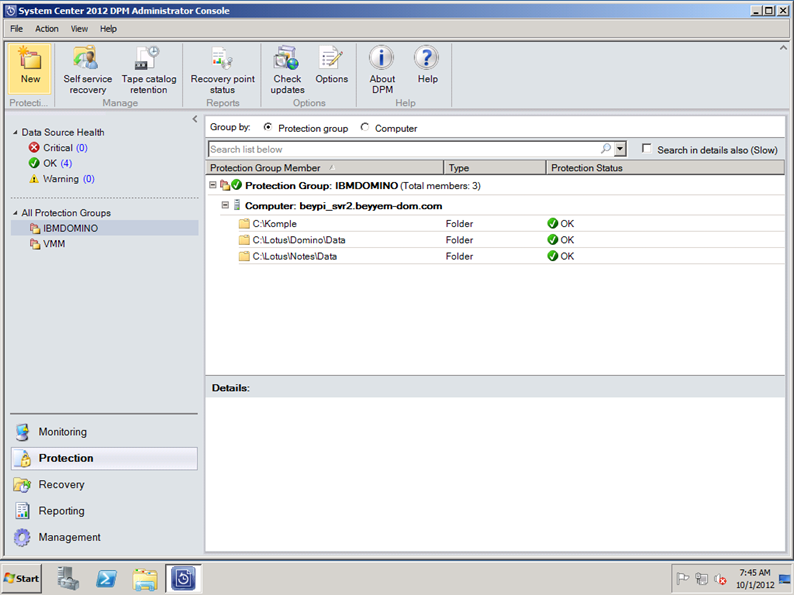
Task: Click OK status of C:\Komple
Action: (561, 224)
